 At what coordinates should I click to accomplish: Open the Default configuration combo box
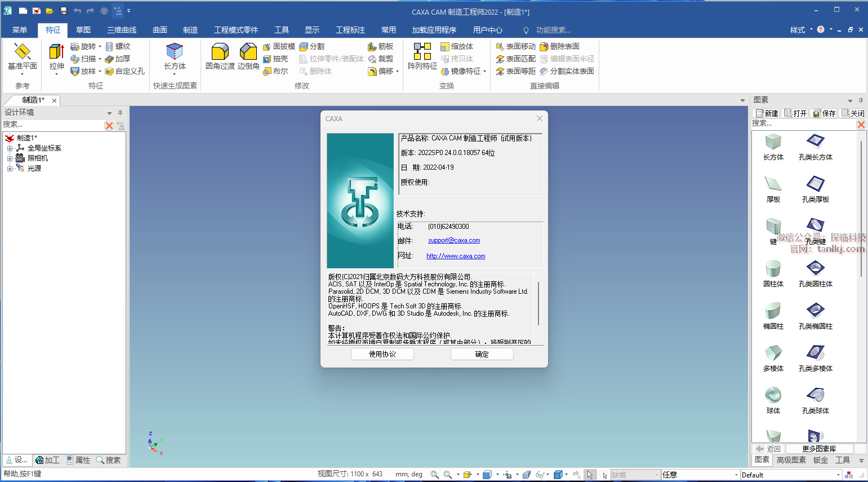[x=791, y=475]
